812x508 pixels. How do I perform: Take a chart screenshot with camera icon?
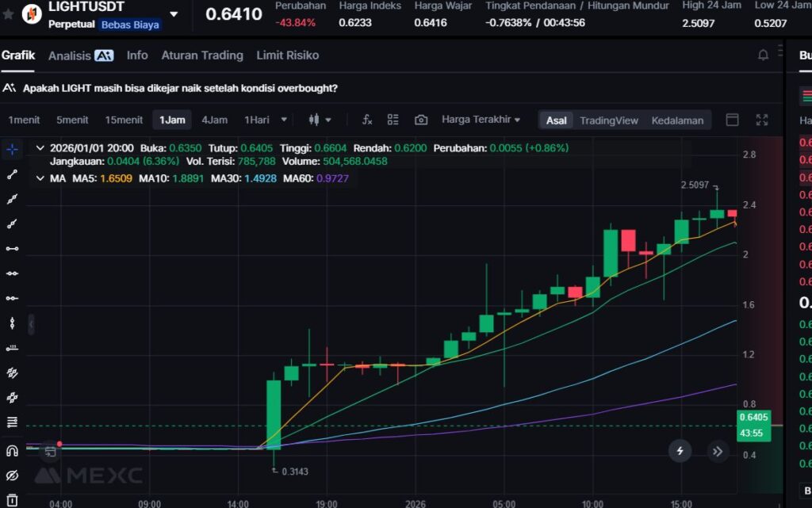421,120
